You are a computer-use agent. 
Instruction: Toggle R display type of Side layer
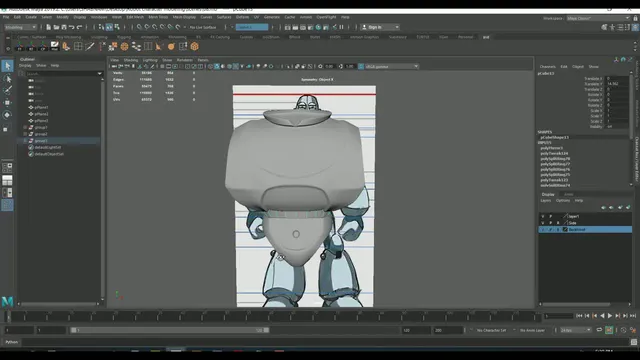558,223
